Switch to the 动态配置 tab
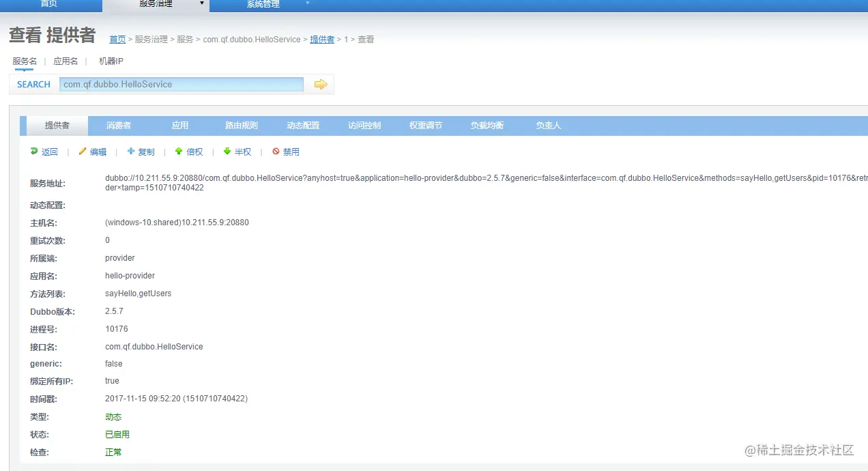 click(303, 126)
